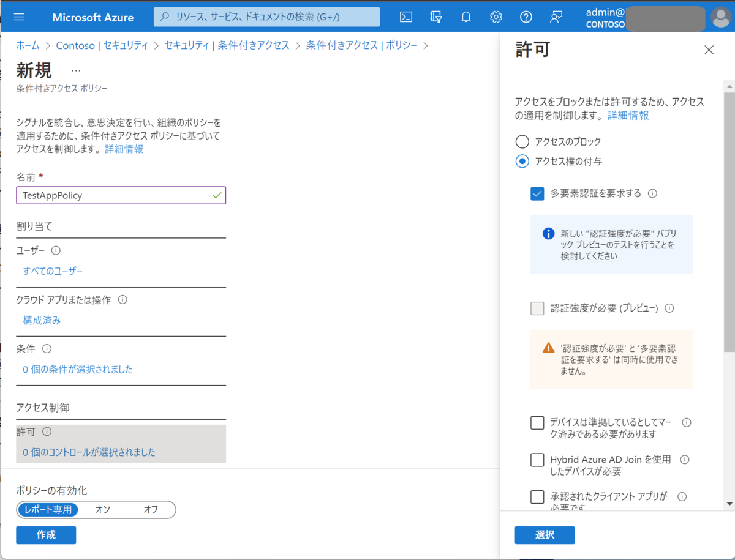Close the 許可 panel with X

click(709, 50)
